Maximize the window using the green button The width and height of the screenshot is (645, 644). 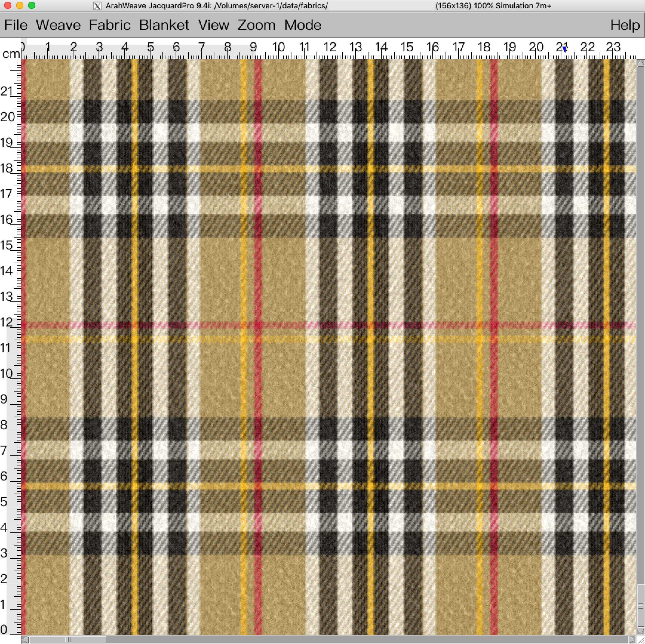32,5
